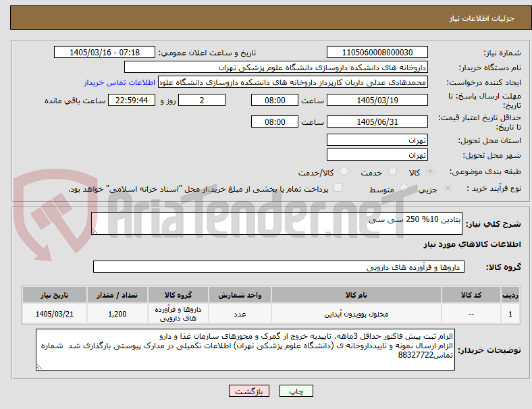
Task: Select the کالا/خدمت radio button
Action: 344,171
